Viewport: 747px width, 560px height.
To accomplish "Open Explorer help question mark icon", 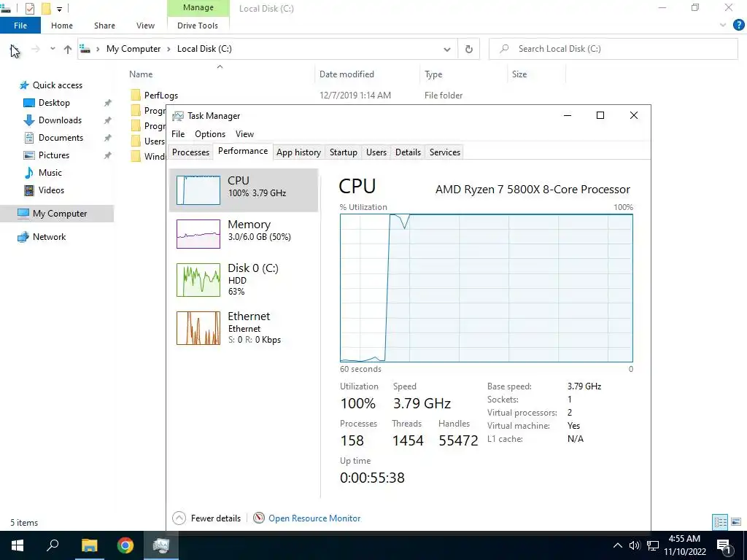I will click(x=738, y=26).
